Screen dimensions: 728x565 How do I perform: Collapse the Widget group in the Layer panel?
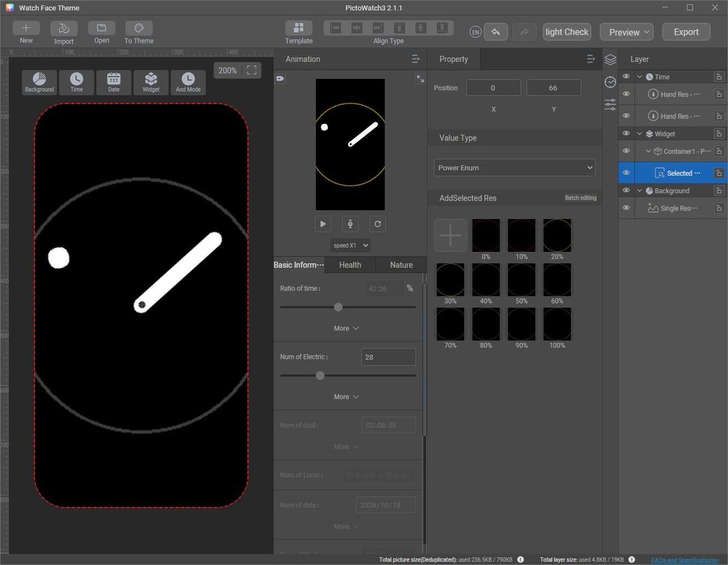point(639,134)
